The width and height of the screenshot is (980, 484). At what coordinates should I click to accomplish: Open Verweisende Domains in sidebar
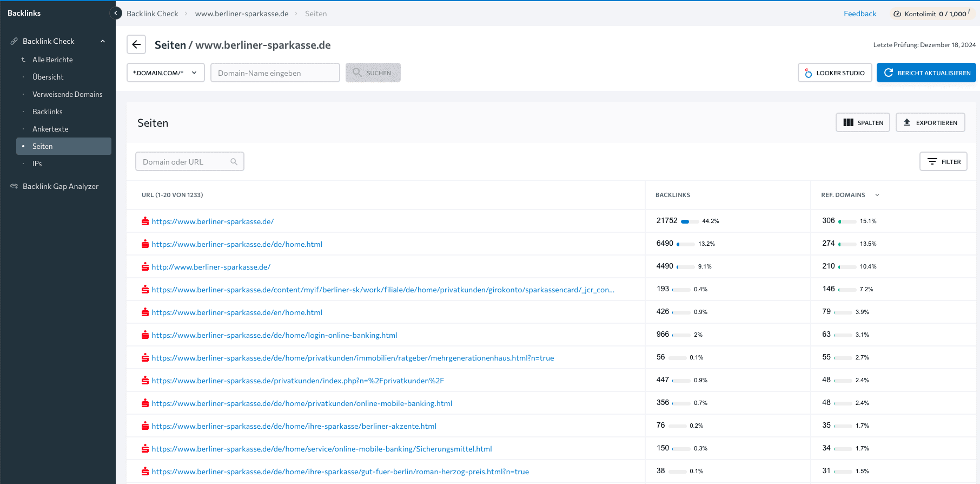67,94
